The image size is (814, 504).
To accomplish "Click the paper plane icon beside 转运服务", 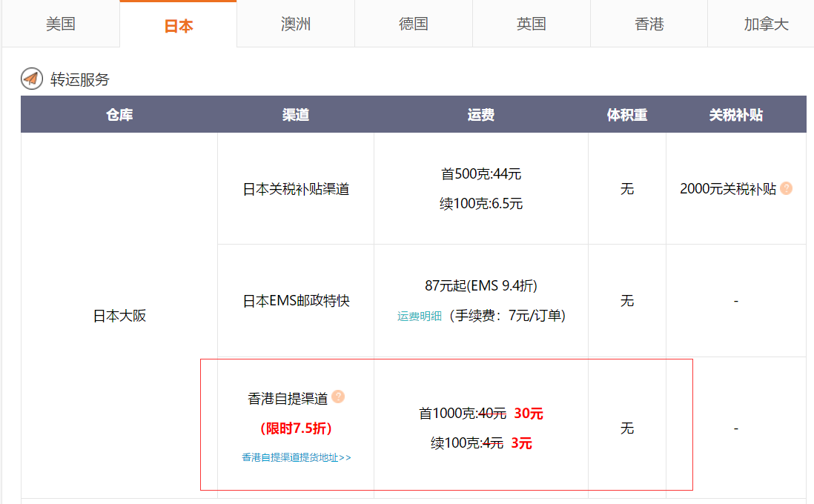I will click(32, 79).
